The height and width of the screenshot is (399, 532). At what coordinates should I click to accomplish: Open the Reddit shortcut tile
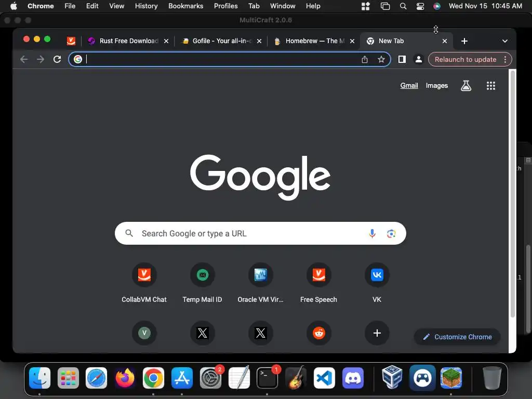click(x=318, y=333)
